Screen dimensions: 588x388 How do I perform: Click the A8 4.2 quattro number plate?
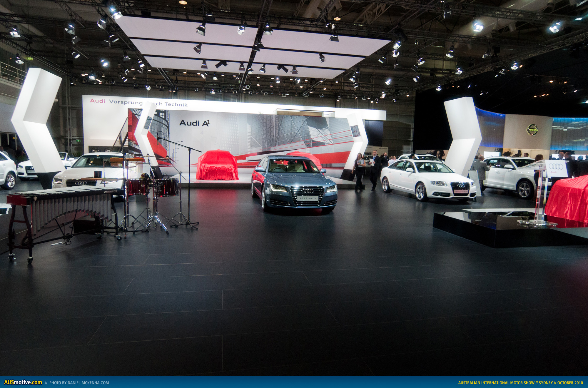click(x=308, y=198)
